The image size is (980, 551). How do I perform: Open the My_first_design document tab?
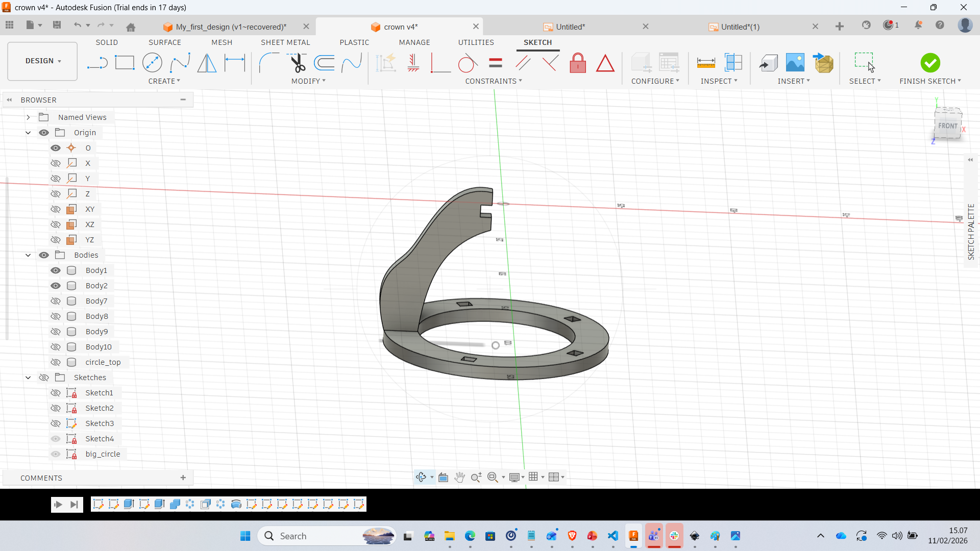(231, 27)
